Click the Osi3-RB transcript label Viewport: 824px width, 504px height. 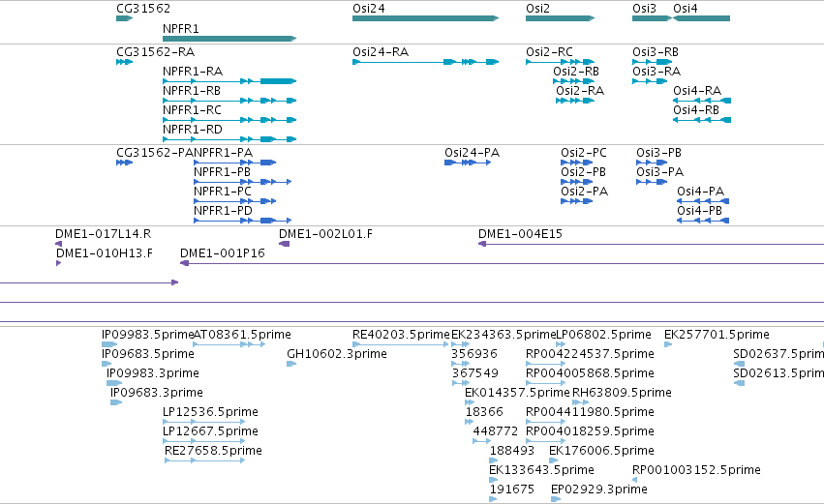pyautogui.click(x=656, y=52)
